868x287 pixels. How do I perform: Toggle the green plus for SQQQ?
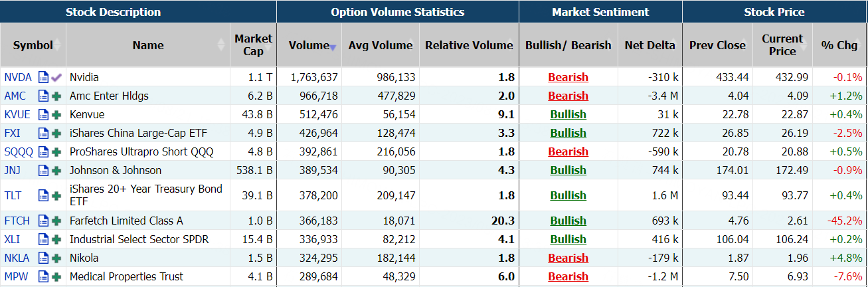tap(56, 151)
